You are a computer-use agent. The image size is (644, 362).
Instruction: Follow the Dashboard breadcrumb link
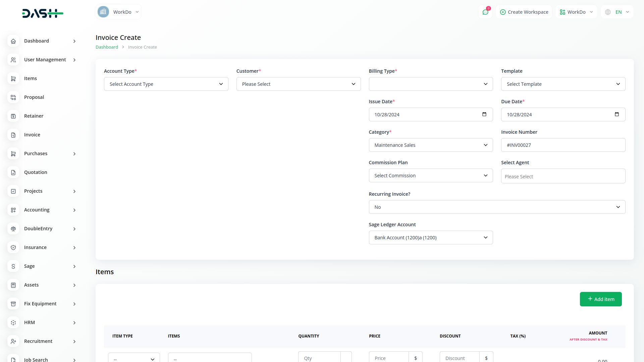click(x=107, y=47)
